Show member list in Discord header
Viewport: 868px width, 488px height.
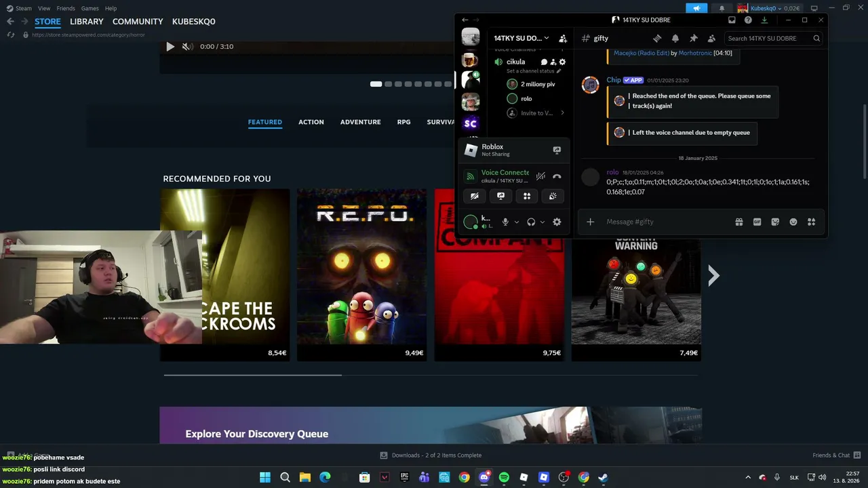[711, 39]
